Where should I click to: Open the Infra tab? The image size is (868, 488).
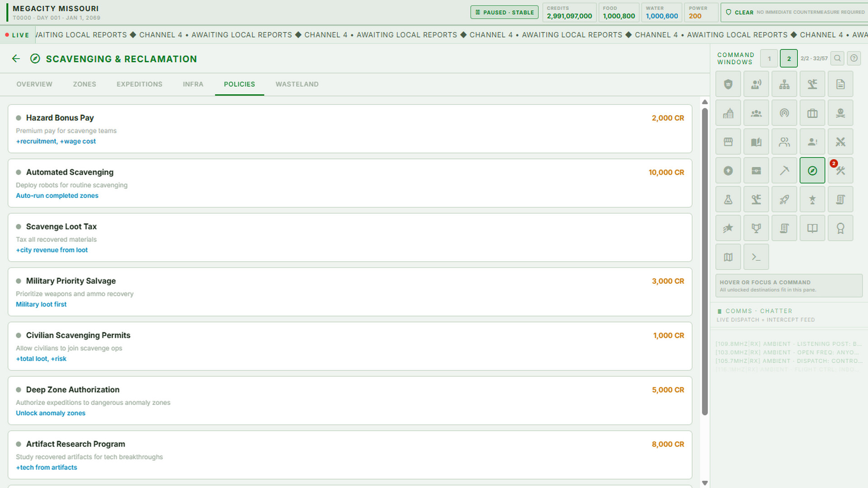point(193,84)
